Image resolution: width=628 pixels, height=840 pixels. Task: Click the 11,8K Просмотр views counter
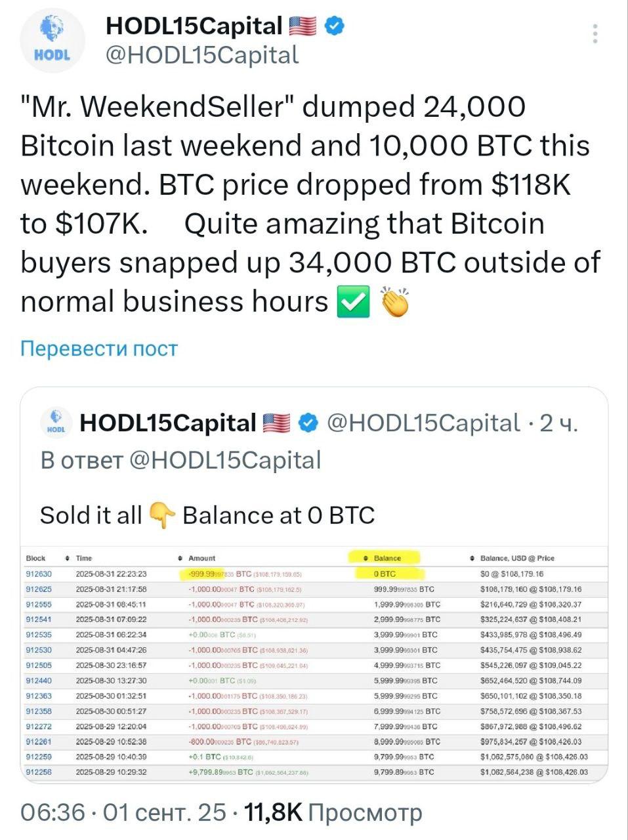pos(333,812)
